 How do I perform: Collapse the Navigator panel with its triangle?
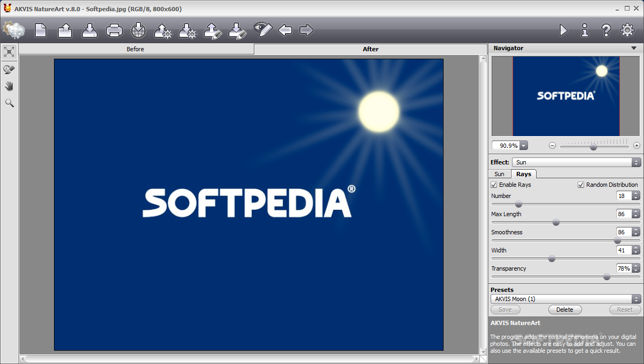634,48
